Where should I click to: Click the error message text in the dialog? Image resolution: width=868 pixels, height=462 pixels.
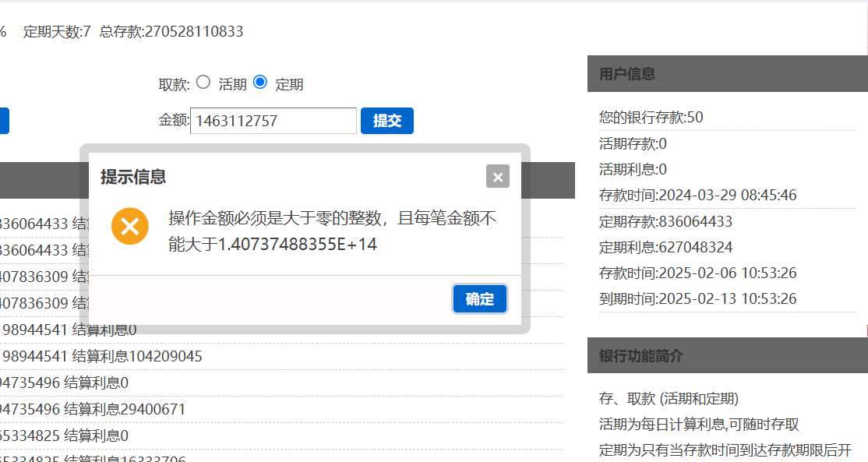pos(332,231)
